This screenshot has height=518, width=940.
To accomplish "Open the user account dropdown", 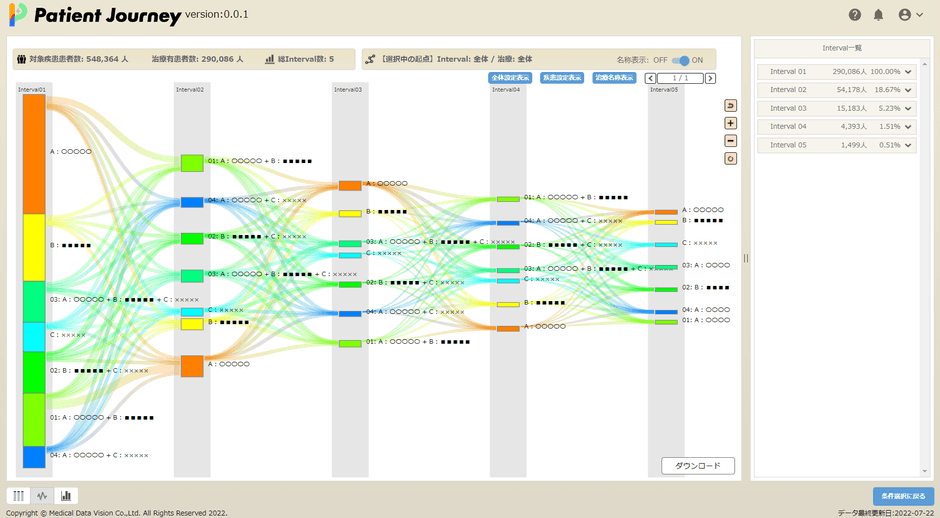I will (911, 15).
